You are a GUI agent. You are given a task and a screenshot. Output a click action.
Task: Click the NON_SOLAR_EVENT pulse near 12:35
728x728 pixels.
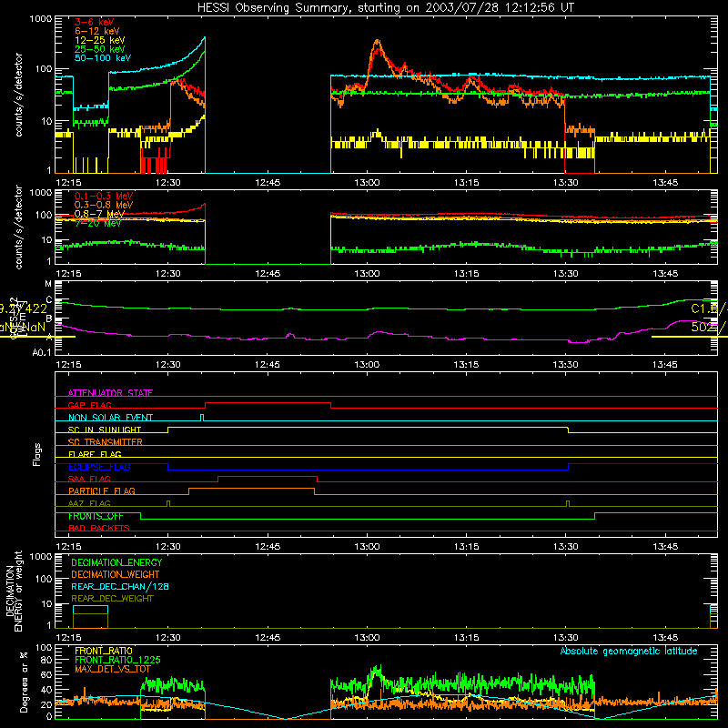(202, 417)
